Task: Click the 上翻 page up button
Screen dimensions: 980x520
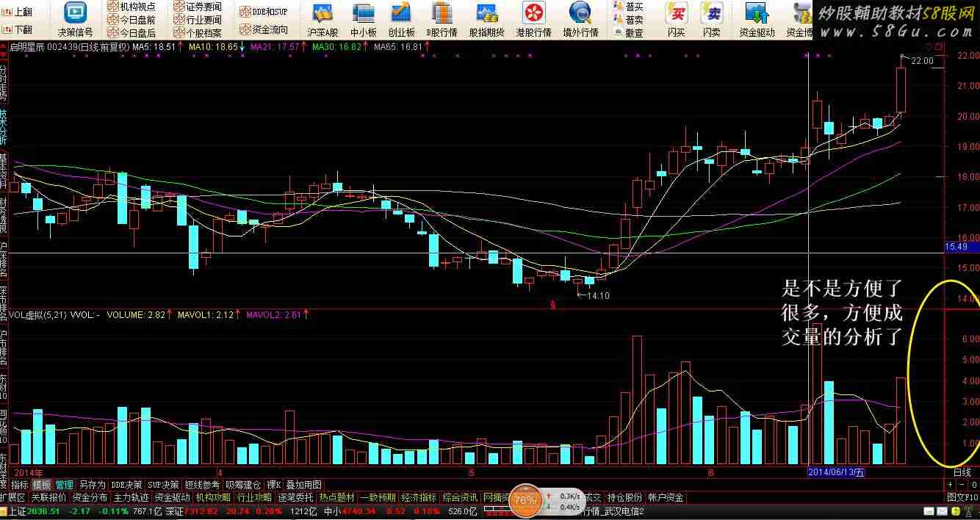Action: pyautogui.click(x=18, y=12)
